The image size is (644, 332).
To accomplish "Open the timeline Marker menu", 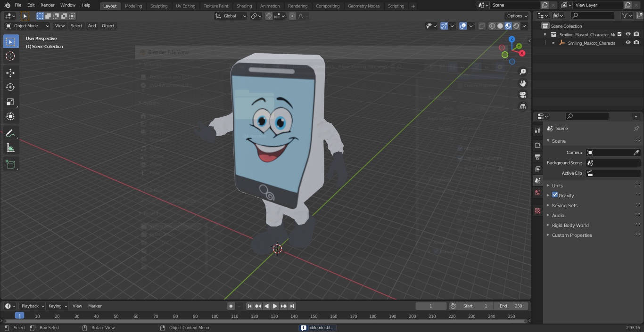I will coord(95,306).
